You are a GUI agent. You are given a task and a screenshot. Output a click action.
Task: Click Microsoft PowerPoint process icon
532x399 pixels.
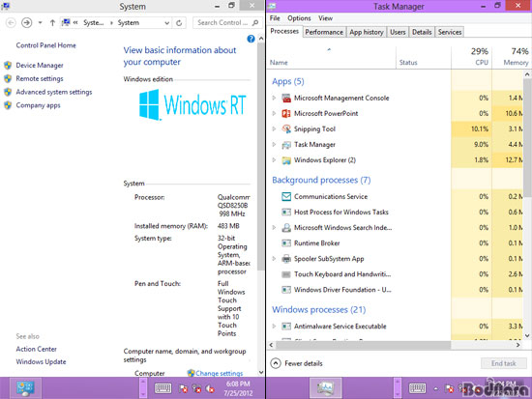tap(286, 113)
